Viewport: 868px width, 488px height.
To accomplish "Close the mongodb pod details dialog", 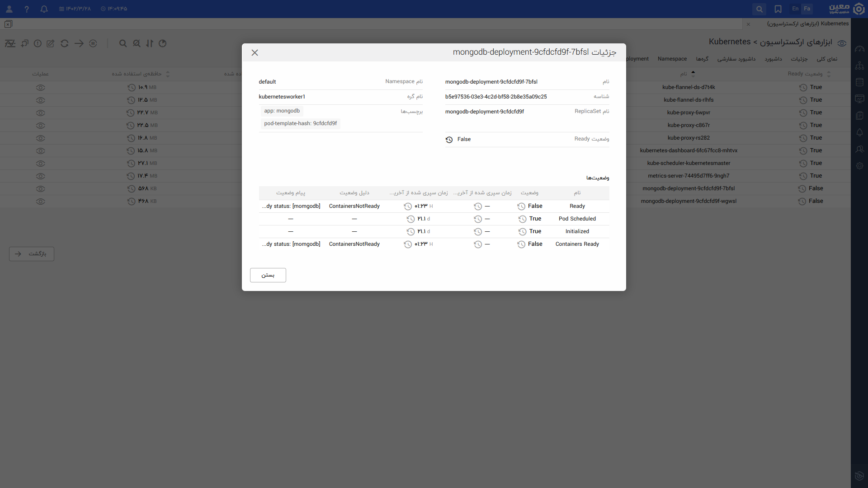I will [x=255, y=53].
